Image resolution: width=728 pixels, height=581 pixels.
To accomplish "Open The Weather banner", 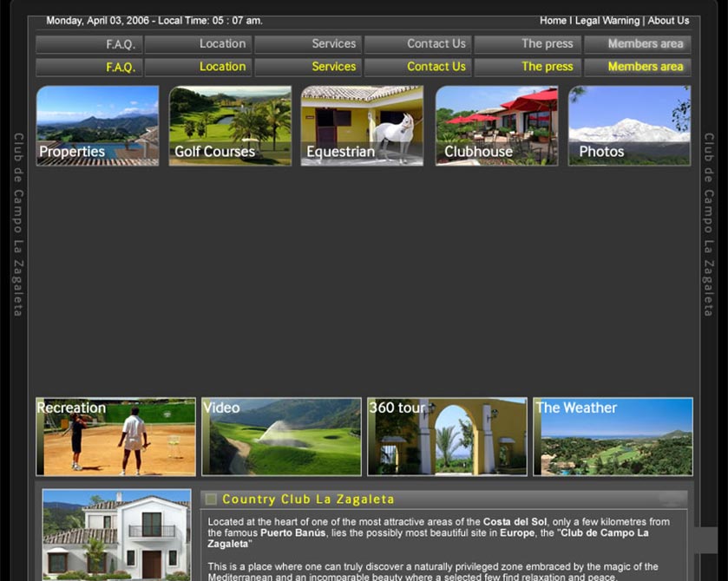I will (x=613, y=436).
